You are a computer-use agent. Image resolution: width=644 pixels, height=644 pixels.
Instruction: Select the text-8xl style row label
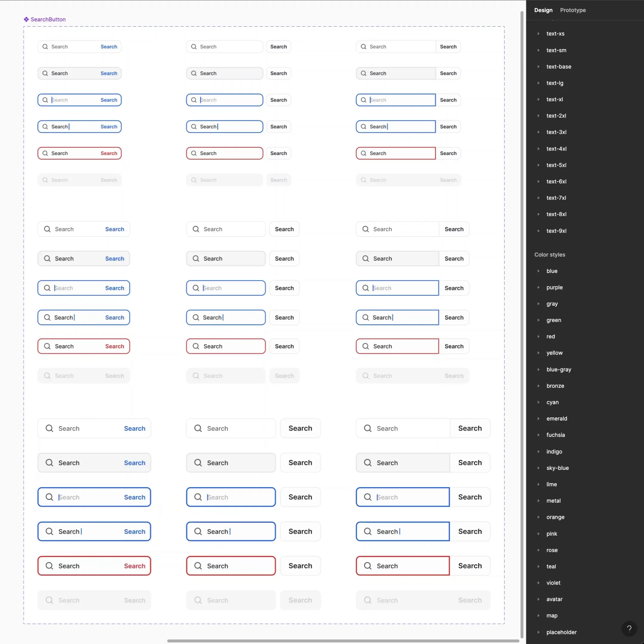[x=556, y=214]
